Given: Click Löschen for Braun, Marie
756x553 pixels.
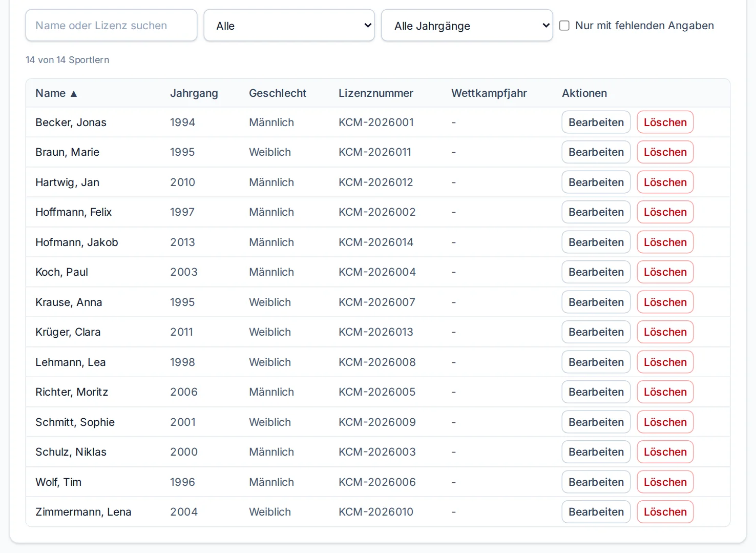Looking at the screenshot, I should pyautogui.click(x=665, y=152).
